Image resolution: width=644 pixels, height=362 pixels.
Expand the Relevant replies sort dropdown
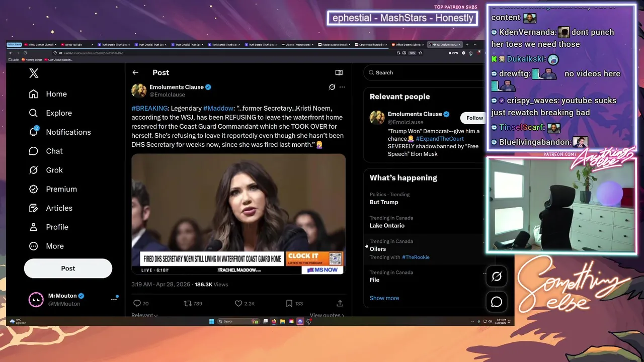tap(144, 315)
